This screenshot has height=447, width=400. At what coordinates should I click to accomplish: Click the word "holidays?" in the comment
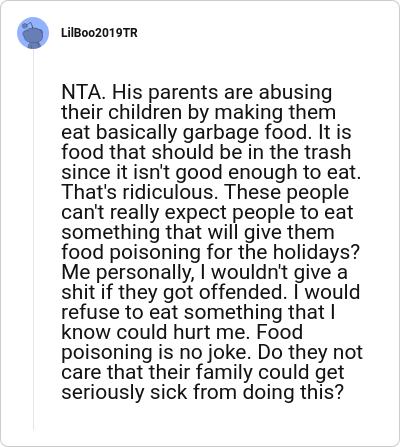click(317, 253)
